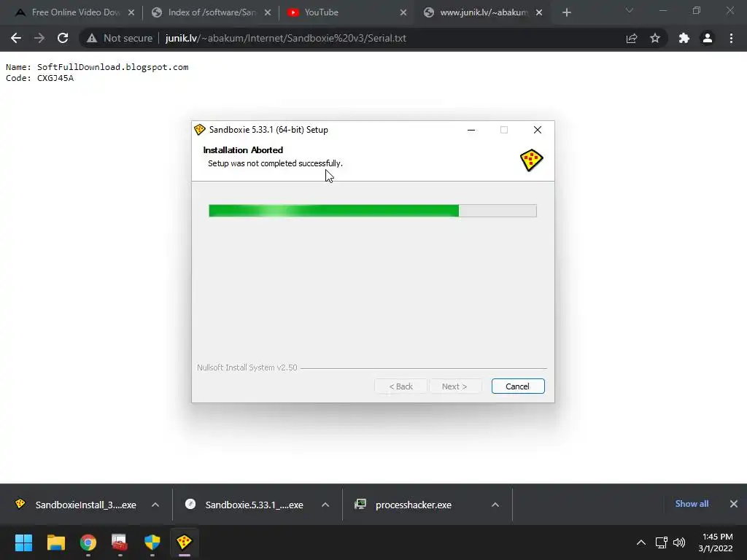Open the Windows Start menu
The image size is (747, 560).
point(23,542)
